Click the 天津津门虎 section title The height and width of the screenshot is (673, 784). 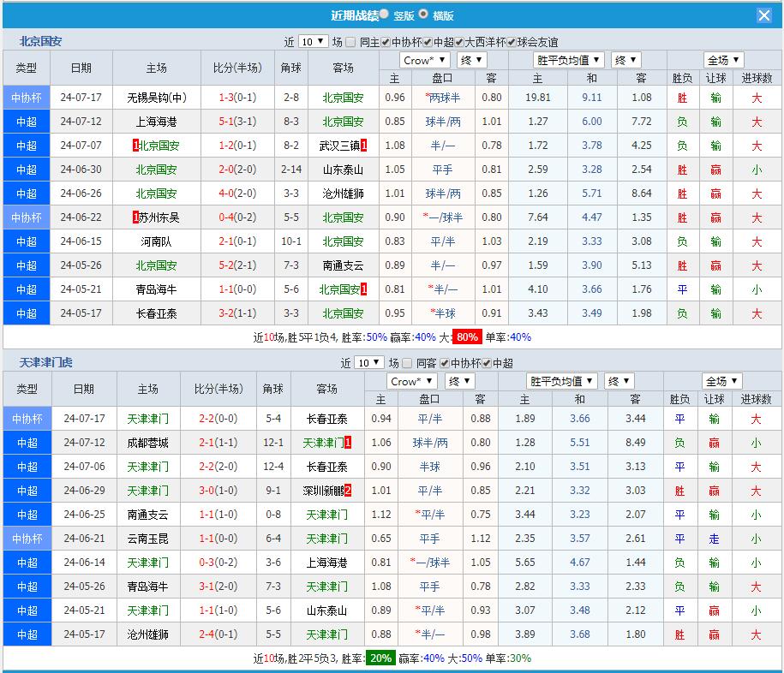(46, 362)
